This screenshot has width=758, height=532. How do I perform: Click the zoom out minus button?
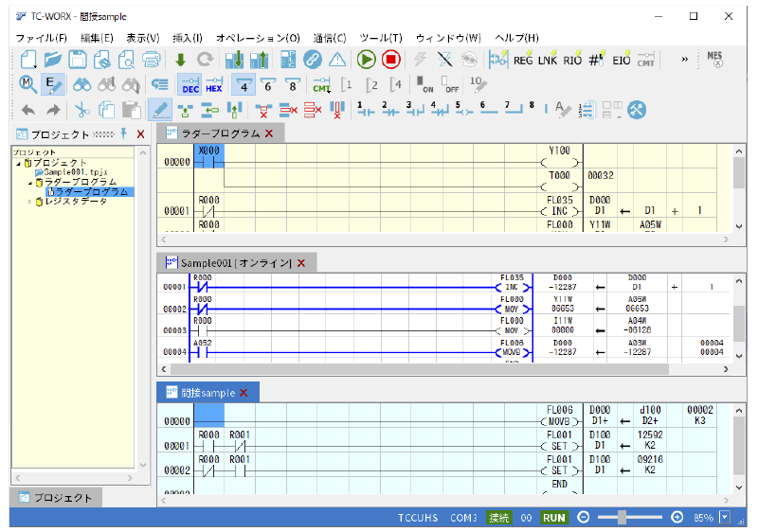coord(584,518)
